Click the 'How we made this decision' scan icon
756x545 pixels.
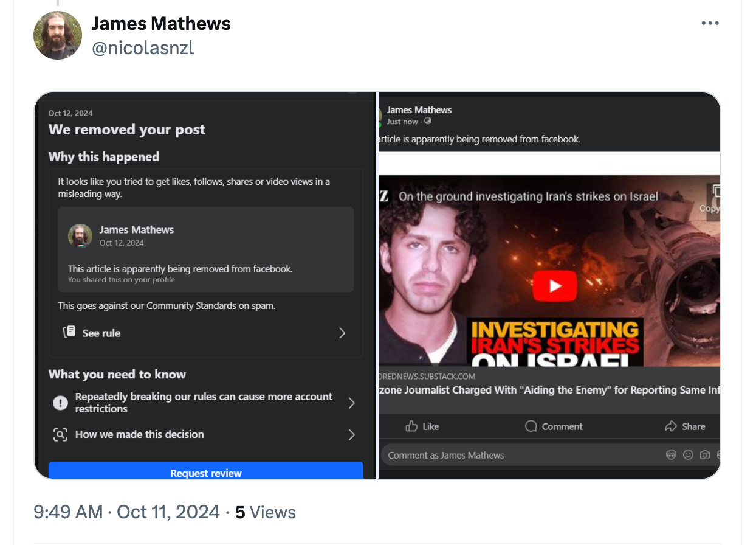point(60,434)
